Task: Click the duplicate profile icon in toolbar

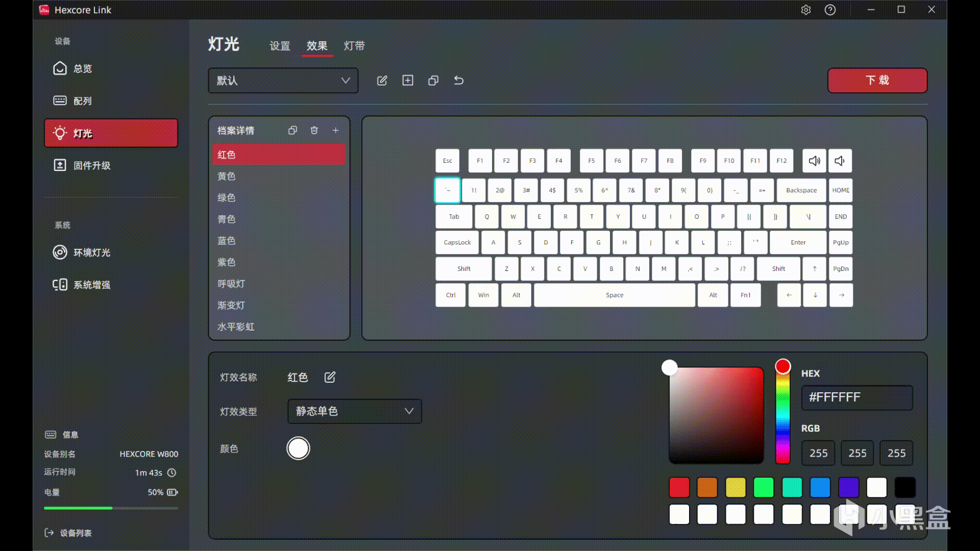Action: pos(433,81)
